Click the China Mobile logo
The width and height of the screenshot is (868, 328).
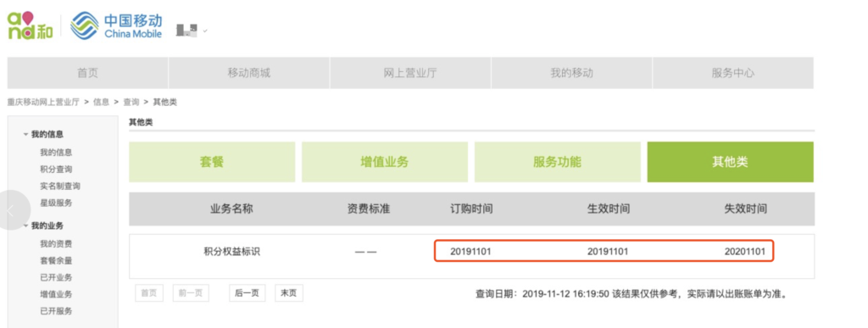(116, 25)
